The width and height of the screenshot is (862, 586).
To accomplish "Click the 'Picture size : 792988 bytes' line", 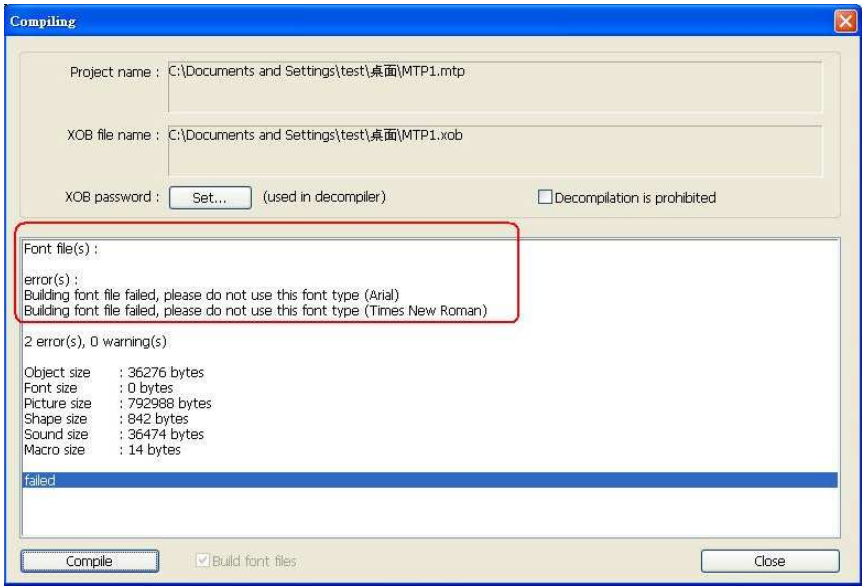I will [x=118, y=403].
